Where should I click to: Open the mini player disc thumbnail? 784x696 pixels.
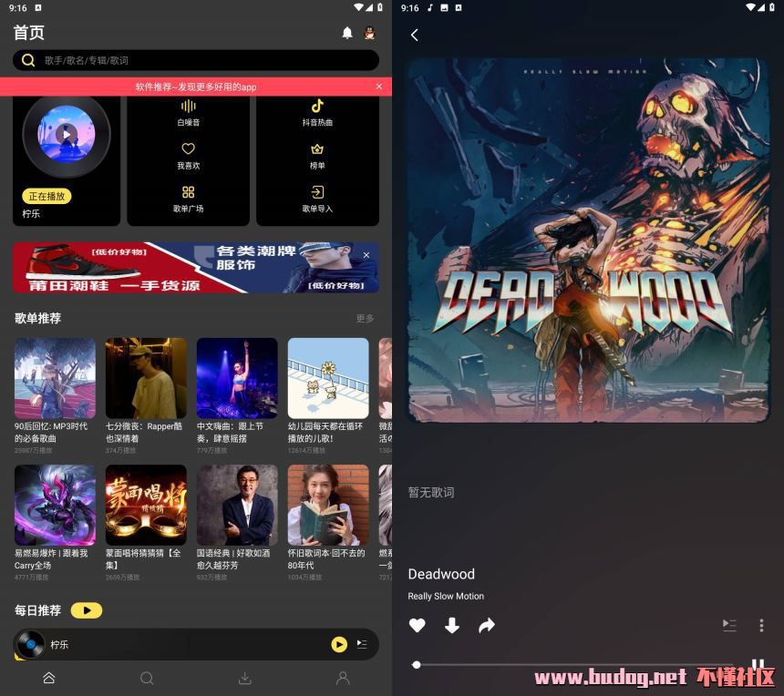click(30, 645)
